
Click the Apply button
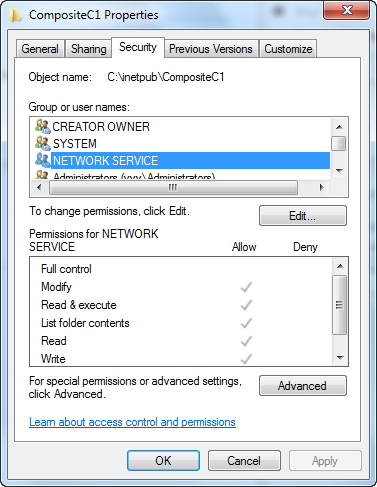tap(325, 461)
